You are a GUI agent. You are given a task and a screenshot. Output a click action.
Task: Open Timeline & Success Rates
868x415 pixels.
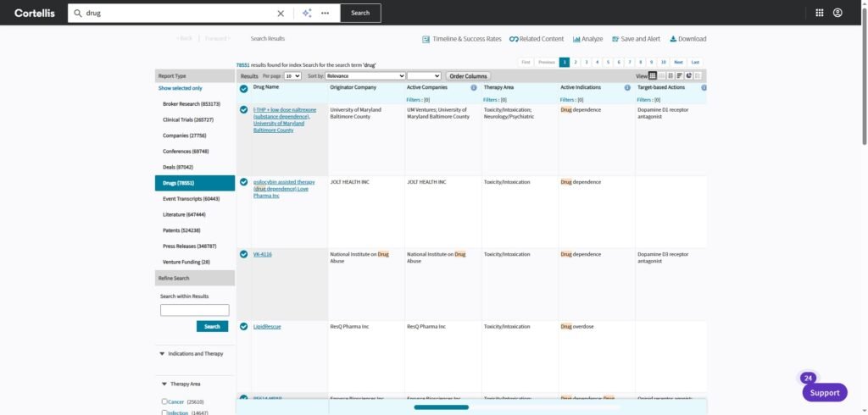pyautogui.click(x=462, y=39)
